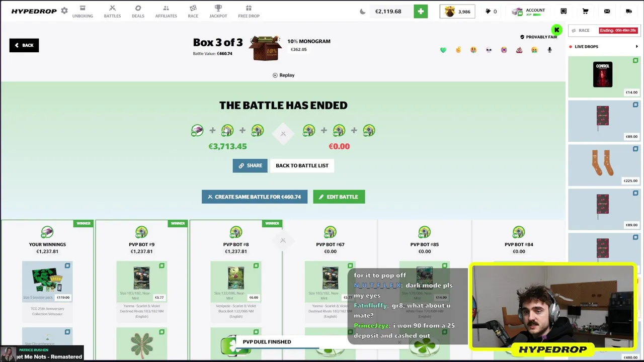Send the nauseated face emoji reaction

tap(534, 50)
